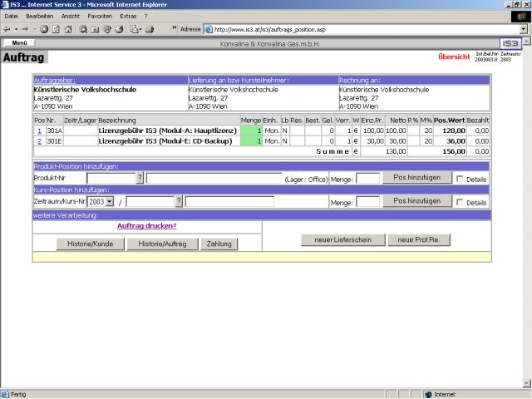The height and width of the screenshot is (399, 532).
Task: Click page scrollbar up arrow
Action: coord(526,41)
